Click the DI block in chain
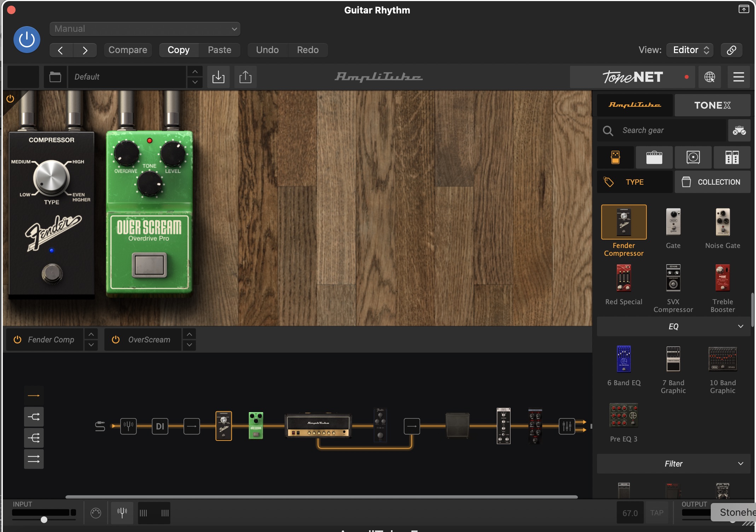Viewport: 756px width, 532px height. click(160, 426)
